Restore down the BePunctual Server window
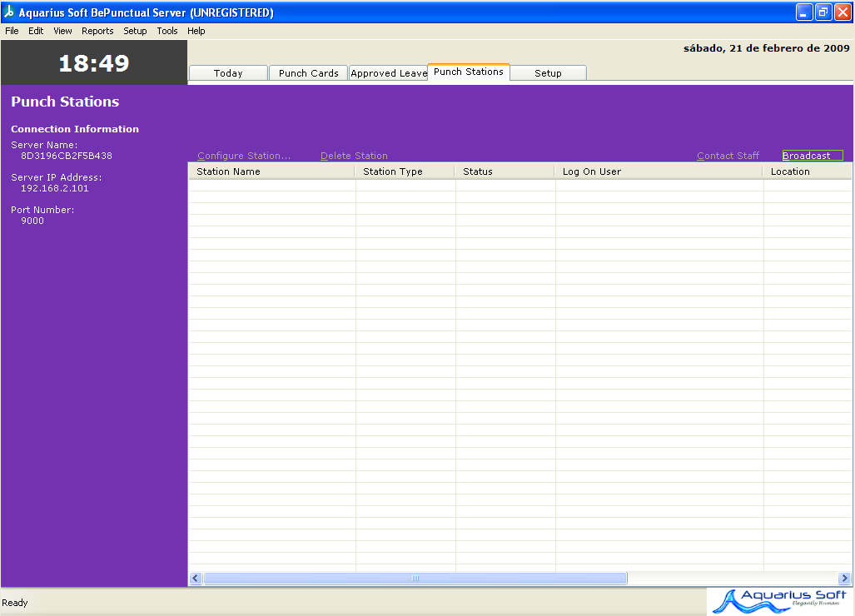Image resolution: width=855 pixels, height=616 pixels. tap(823, 12)
